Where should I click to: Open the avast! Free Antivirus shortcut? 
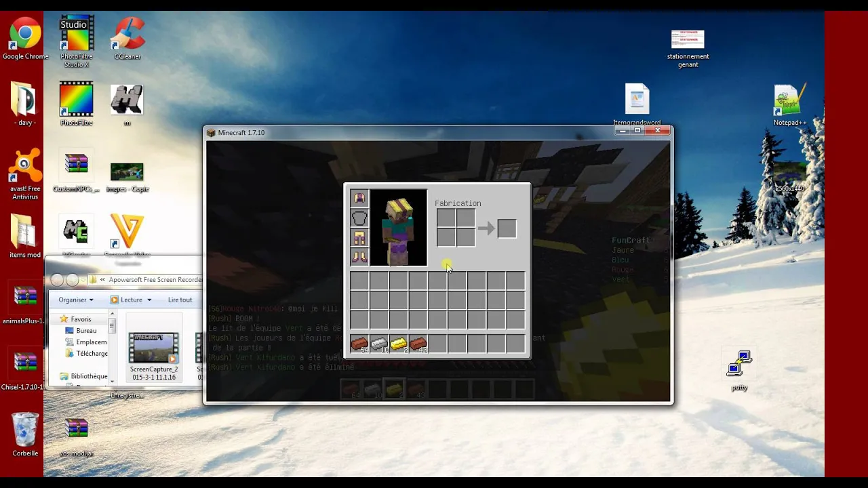(x=25, y=175)
